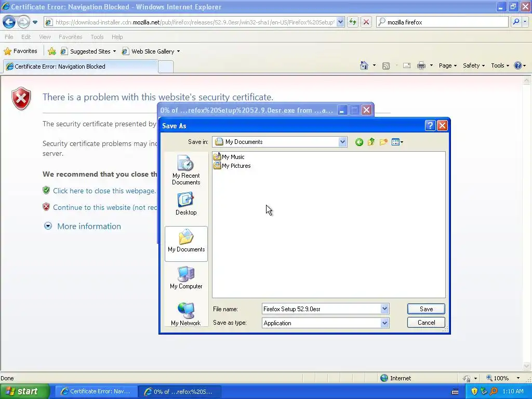
Task: Switch to Certificate Error taskbar item
Action: click(96, 391)
